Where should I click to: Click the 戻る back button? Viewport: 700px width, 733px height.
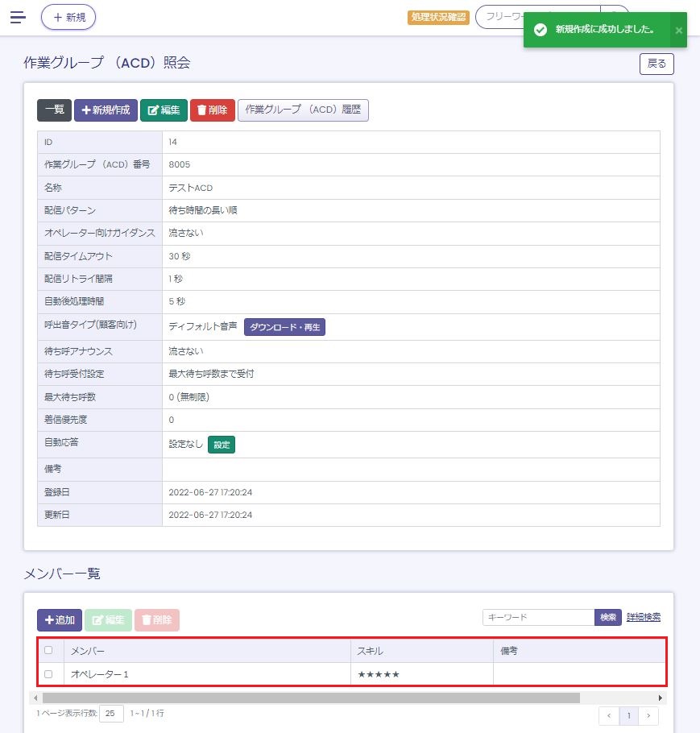point(657,64)
